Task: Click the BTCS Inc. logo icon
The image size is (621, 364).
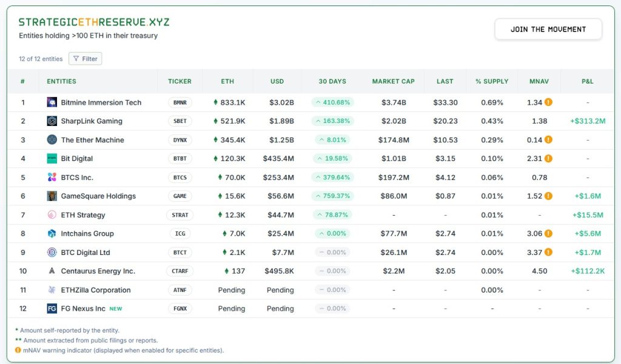Action: pyautogui.click(x=52, y=177)
